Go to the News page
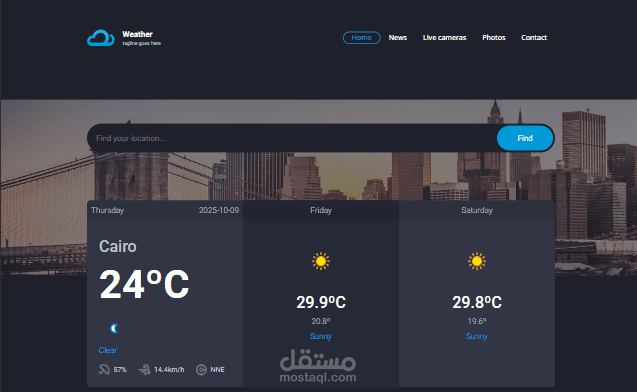This screenshot has height=392, width=637. click(x=398, y=37)
